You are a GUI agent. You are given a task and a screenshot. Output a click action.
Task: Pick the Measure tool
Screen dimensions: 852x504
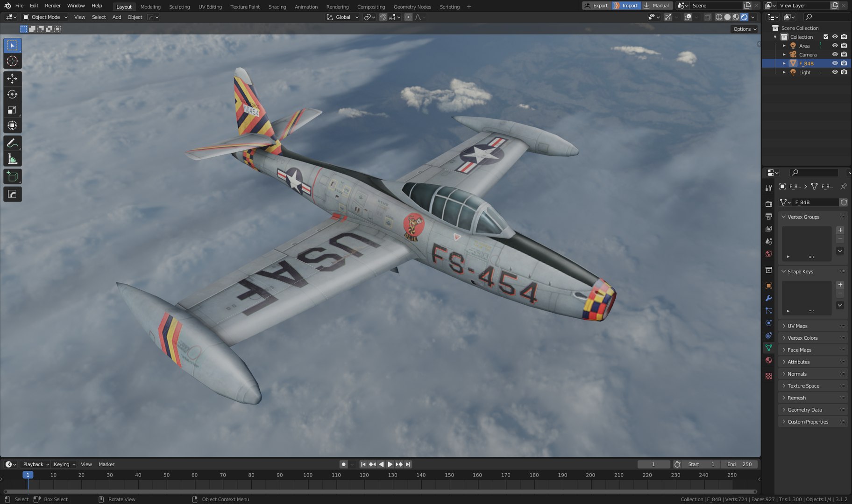(x=12, y=160)
